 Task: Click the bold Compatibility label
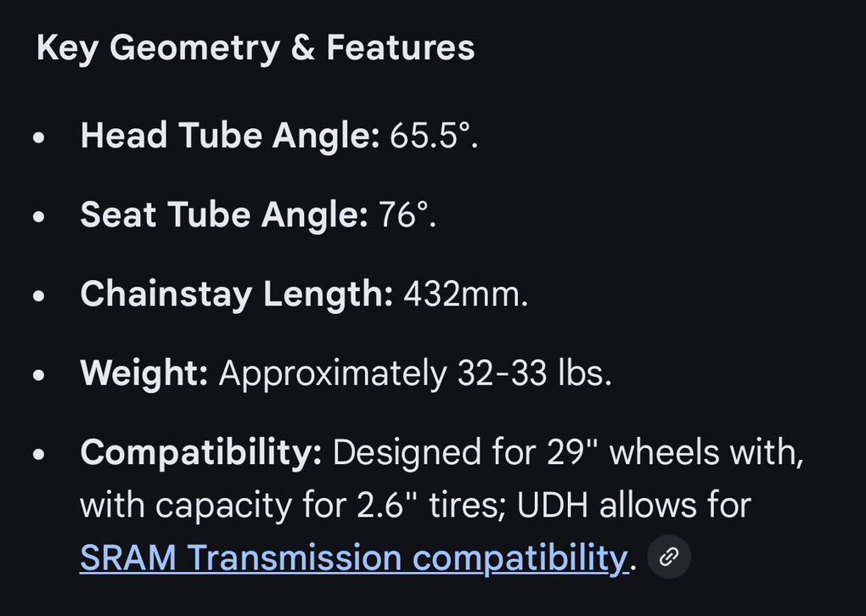tap(200, 452)
